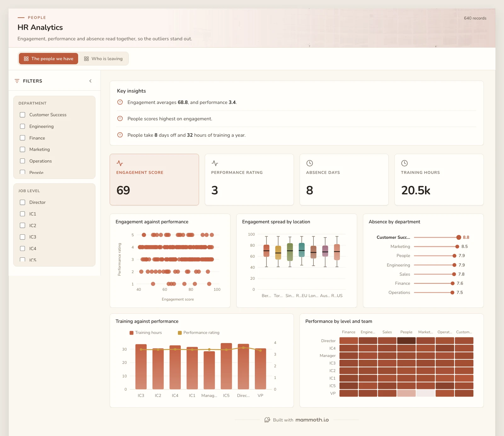The image size is (504, 436).
Task: Click the Customer Succ... absence bar marker
Action: 459,237
